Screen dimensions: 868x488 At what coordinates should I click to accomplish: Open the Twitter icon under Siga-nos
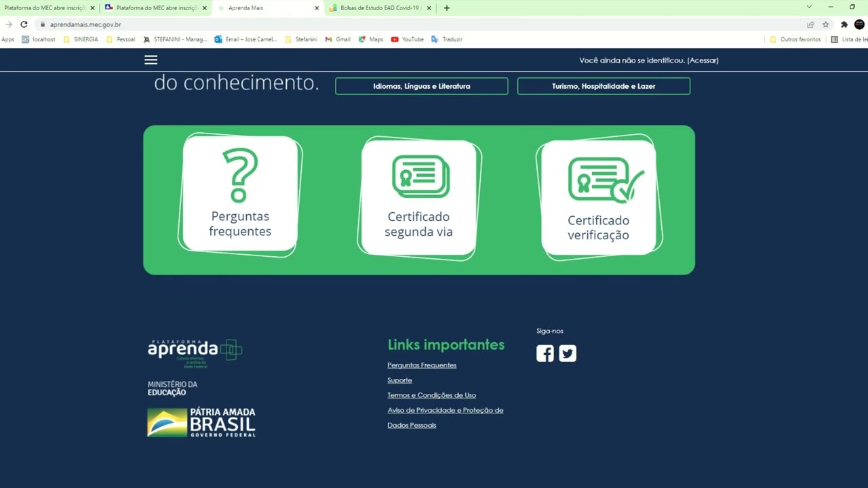pos(568,353)
